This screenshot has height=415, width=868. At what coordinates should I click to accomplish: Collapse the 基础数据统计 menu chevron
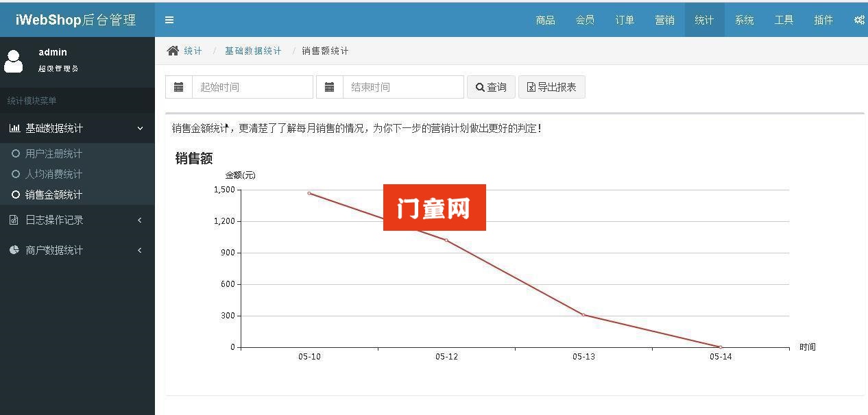pos(140,128)
